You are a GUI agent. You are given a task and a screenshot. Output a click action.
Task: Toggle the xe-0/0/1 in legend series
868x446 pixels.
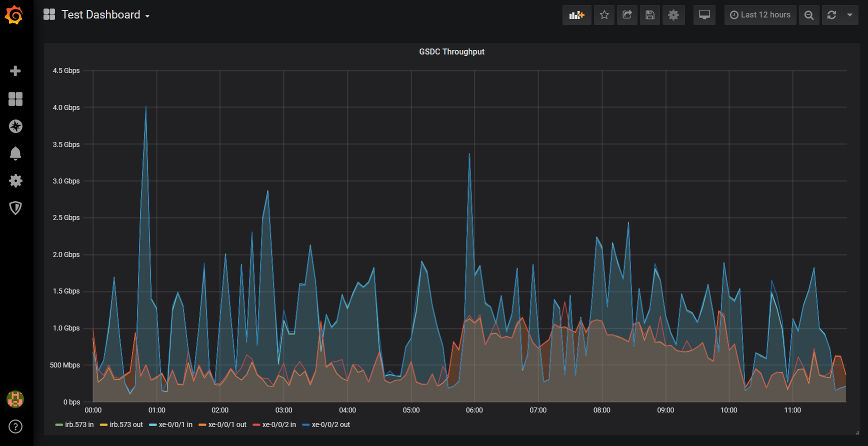[175, 424]
